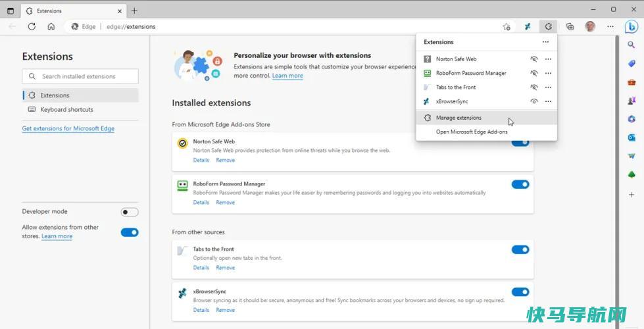Open the Collections toolbar icon

[x=570, y=27]
